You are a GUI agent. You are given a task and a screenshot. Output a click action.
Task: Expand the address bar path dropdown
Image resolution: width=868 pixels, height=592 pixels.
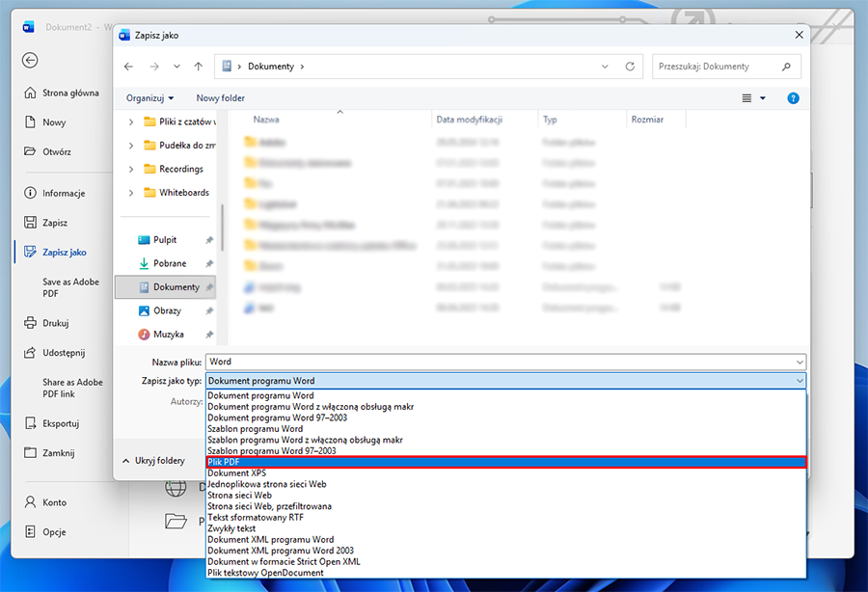(x=605, y=67)
